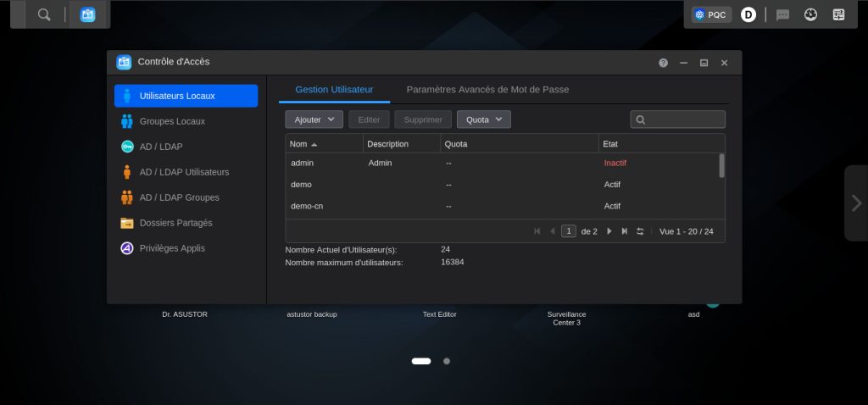Sort by the Nom column header
868x405 pixels.
(325, 144)
